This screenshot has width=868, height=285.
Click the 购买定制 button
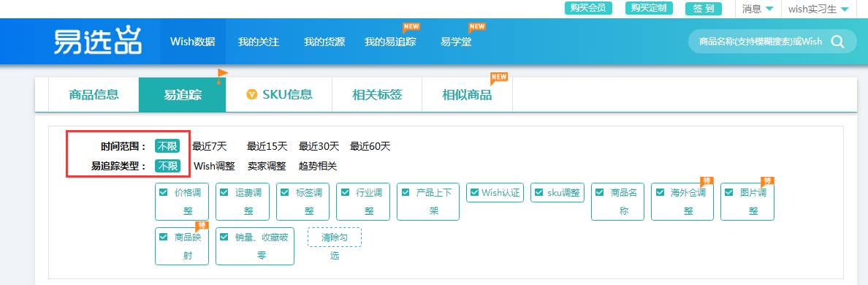649,8
